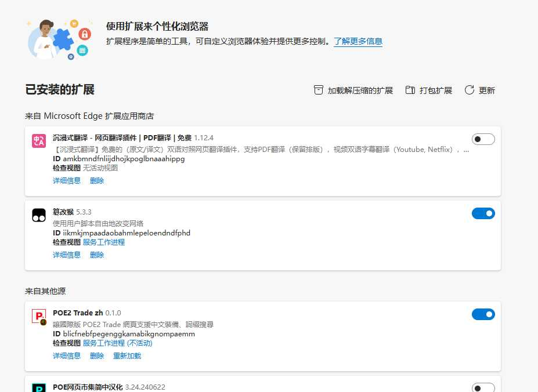Click the POE网页市集简中汉化 extension icon
538x392 pixels.
tap(39, 388)
